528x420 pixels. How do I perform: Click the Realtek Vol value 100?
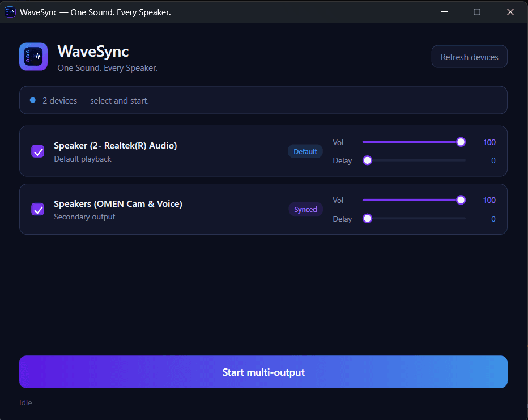click(489, 142)
